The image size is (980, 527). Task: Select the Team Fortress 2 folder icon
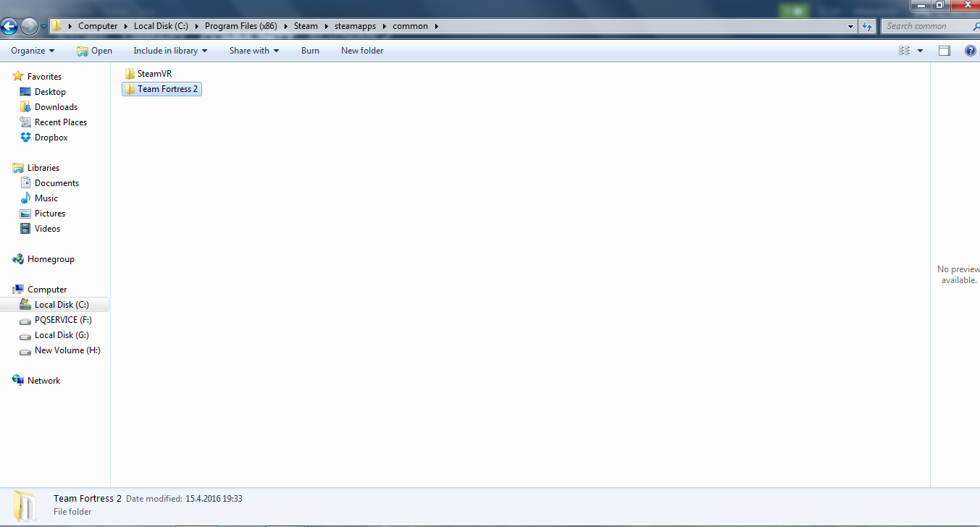point(130,89)
